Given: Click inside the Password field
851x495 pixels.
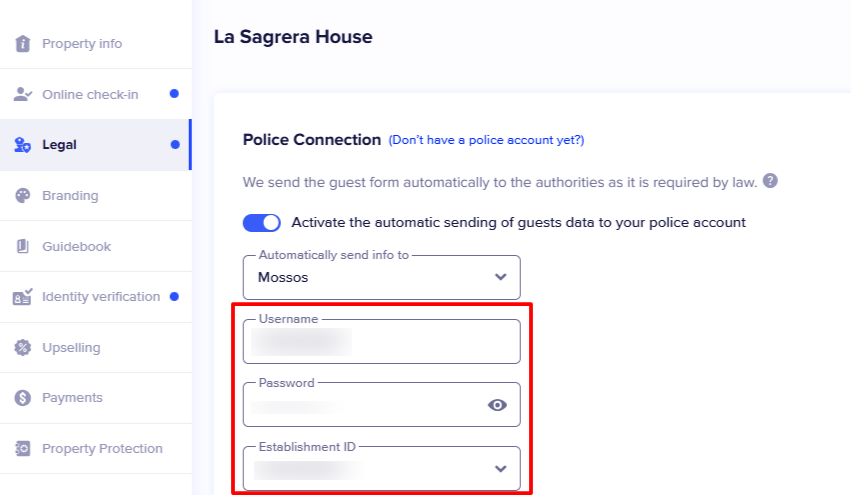Looking at the screenshot, I should (x=366, y=405).
